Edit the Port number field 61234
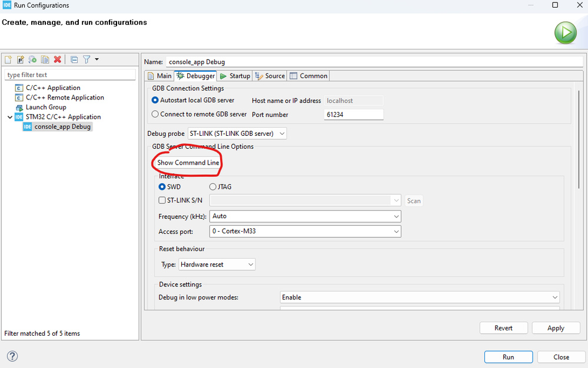The height and width of the screenshot is (368, 588). tap(354, 115)
